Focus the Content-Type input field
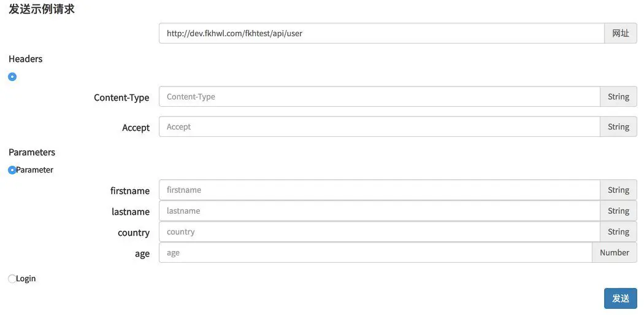644x315 pixels. (x=379, y=96)
